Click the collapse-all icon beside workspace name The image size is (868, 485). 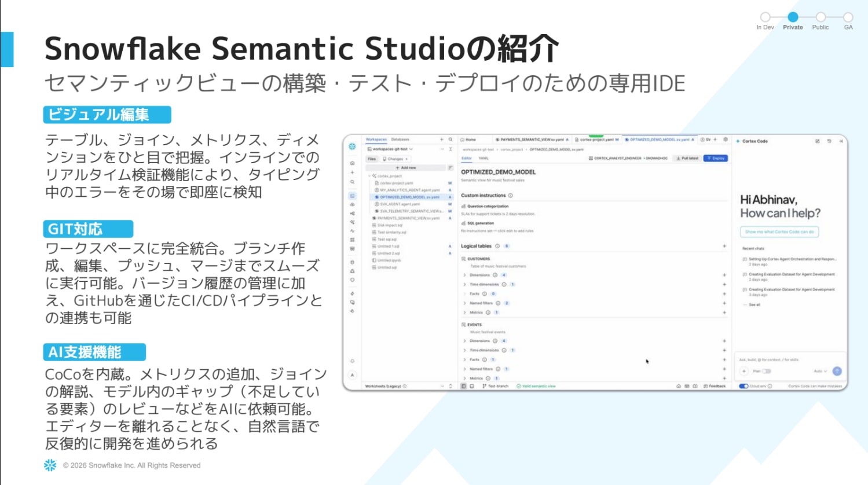click(451, 149)
